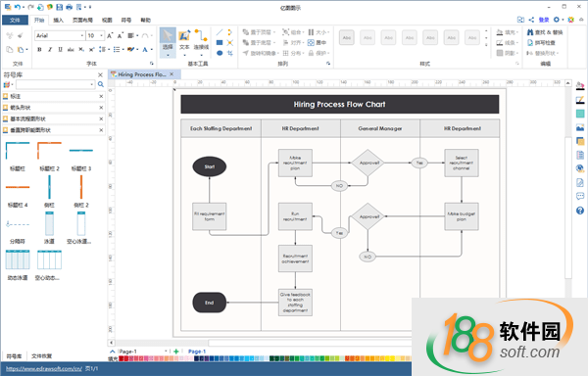Toggle Underline formatting
This screenshot has width=588, height=376.
coord(60,49)
